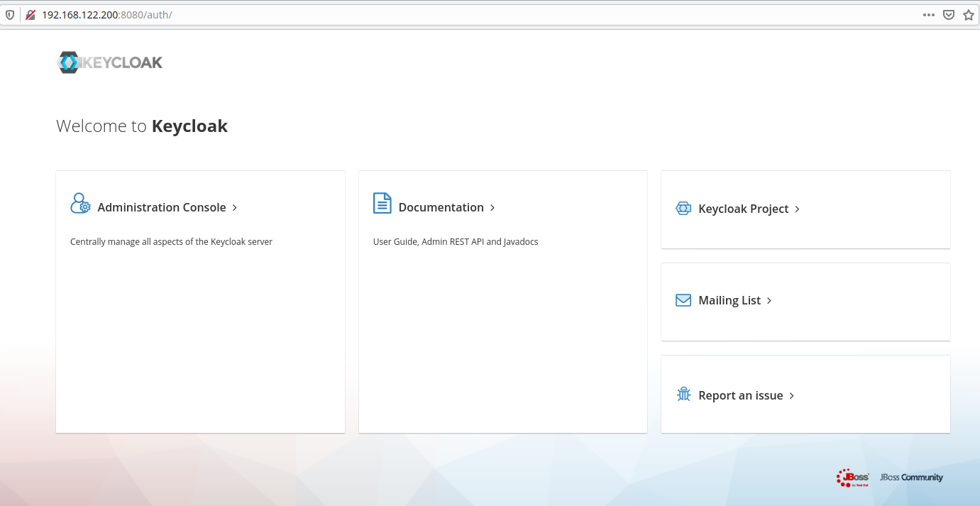Image resolution: width=980 pixels, height=506 pixels.
Task: Bookmark this page with the star icon
Action: click(x=968, y=15)
